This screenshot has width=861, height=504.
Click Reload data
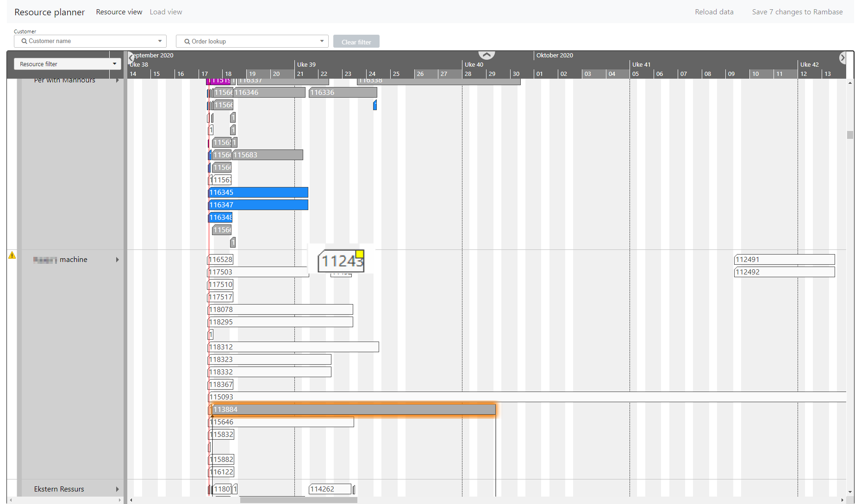pyautogui.click(x=714, y=12)
